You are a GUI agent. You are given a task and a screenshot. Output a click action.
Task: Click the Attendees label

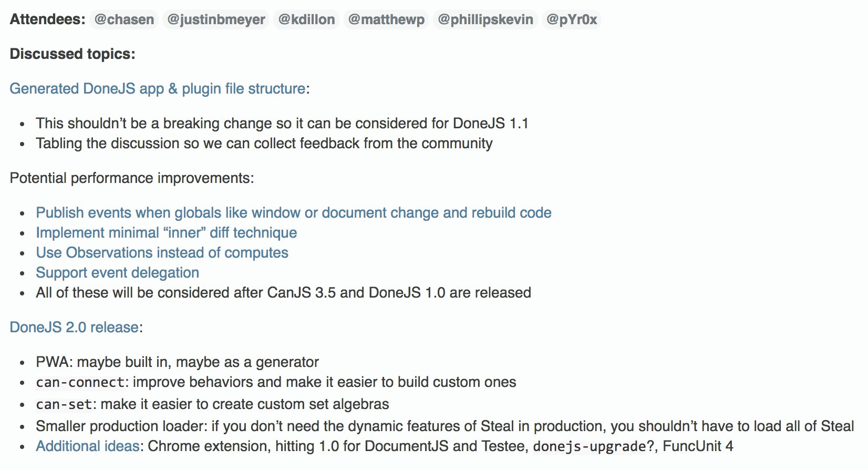pos(48,19)
